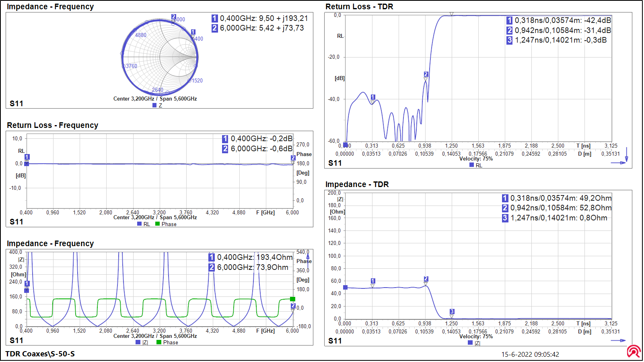Click 'Center 3,200GHz / Span 5,600GHz' under the Smith chart
644x362 pixels.
(155, 99)
